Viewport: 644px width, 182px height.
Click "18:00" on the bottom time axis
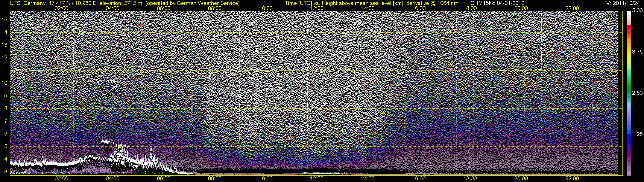point(470,179)
